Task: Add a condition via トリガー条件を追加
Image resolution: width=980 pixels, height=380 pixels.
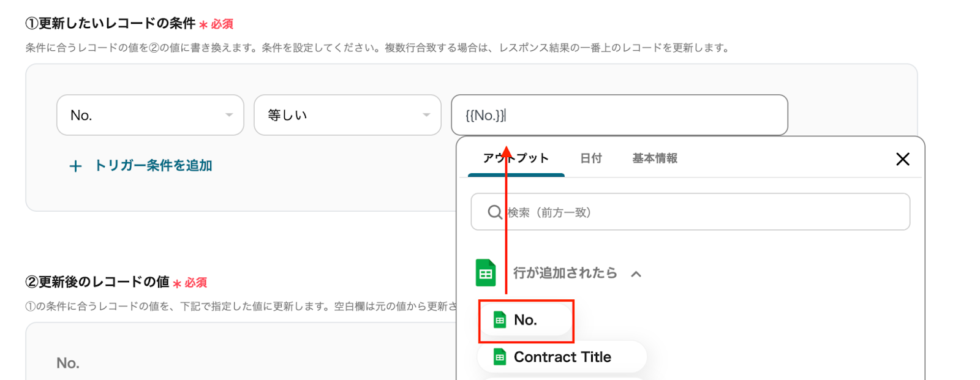Action: coord(153,166)
